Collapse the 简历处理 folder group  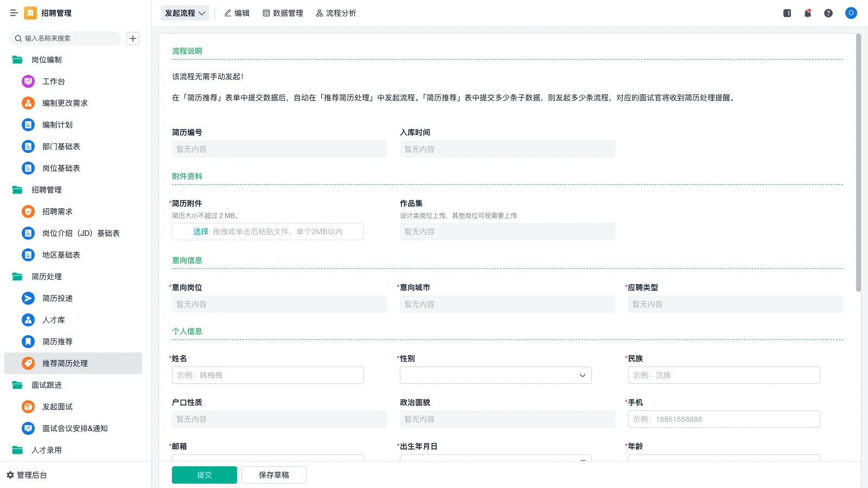click(16, 277)
